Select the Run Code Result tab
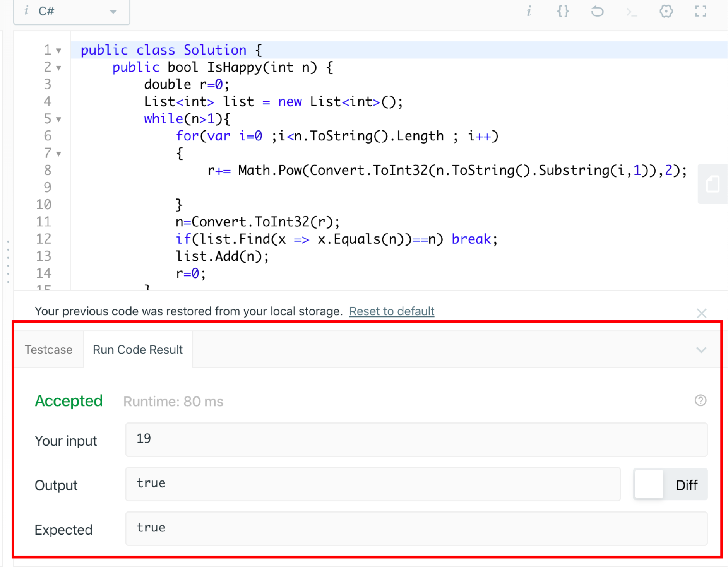Viewport: 728px width, 569px height. [138, 349]
